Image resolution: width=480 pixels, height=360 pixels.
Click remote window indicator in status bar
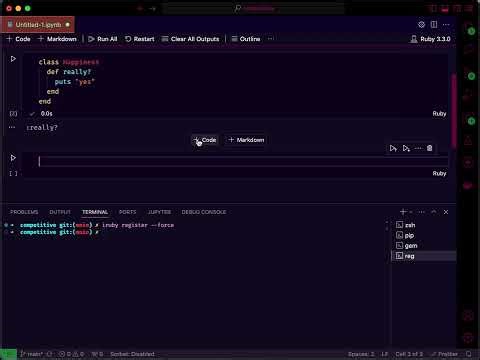(x=8, y=354)
